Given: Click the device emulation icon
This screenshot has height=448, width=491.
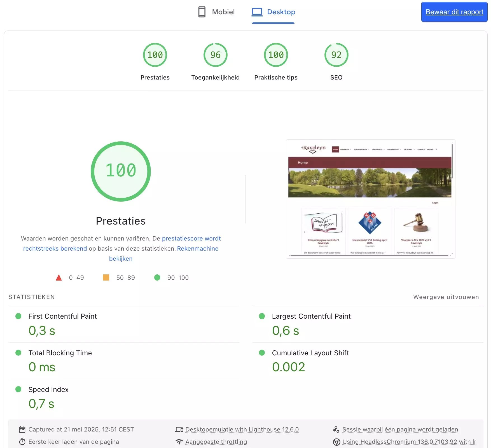Looking at the screenshot, I should click(x=179, y=430).
